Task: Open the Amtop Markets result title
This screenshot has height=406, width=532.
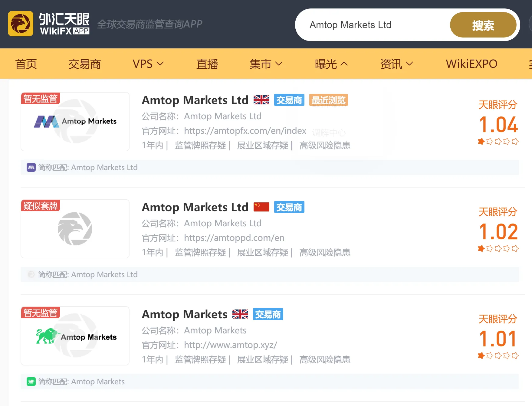Action: 185,314
